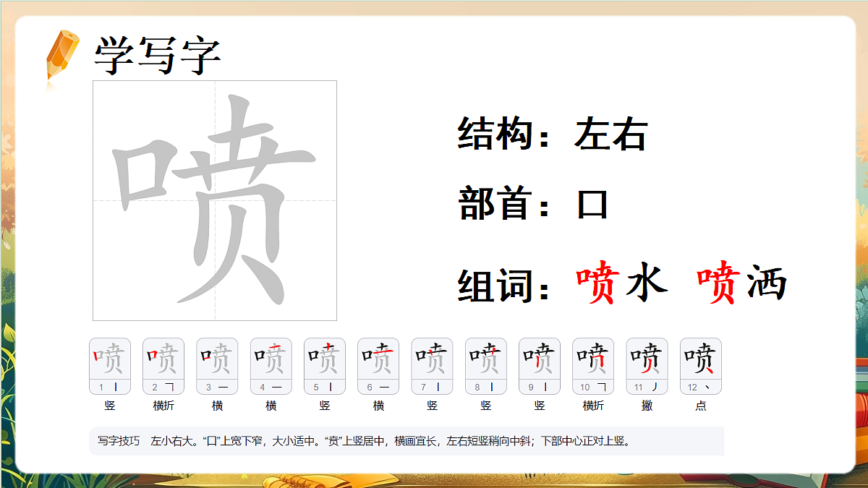Select stroke 7 竖 thumbnail
Viewport: 868px width, 488px height.
432,366
